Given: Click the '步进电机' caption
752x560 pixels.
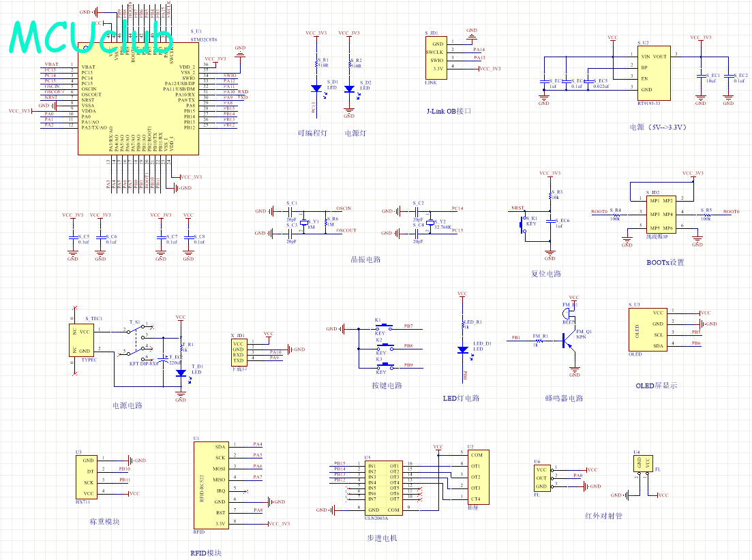Looking at the screenshot, I should [x=382, y=538].
